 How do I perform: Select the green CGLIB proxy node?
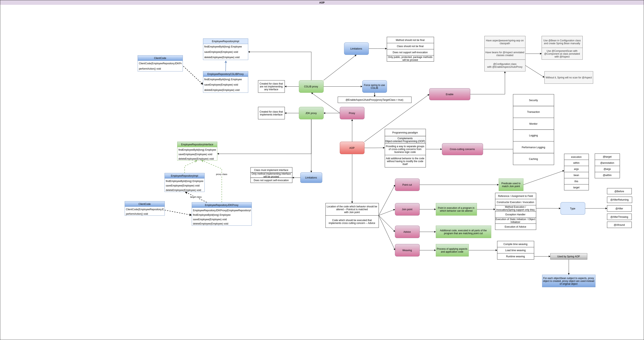tap(311, 87)
